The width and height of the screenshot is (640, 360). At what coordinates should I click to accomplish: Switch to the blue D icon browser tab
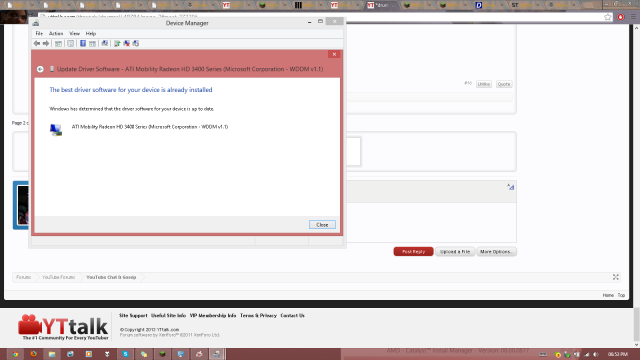tap(489, 5)
